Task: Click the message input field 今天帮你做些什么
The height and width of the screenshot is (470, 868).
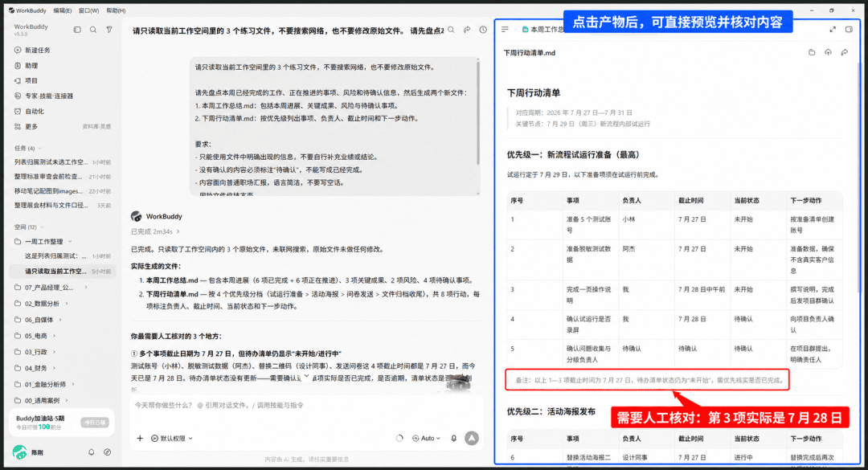Action: pyautogui.click(x=307, y=405)
